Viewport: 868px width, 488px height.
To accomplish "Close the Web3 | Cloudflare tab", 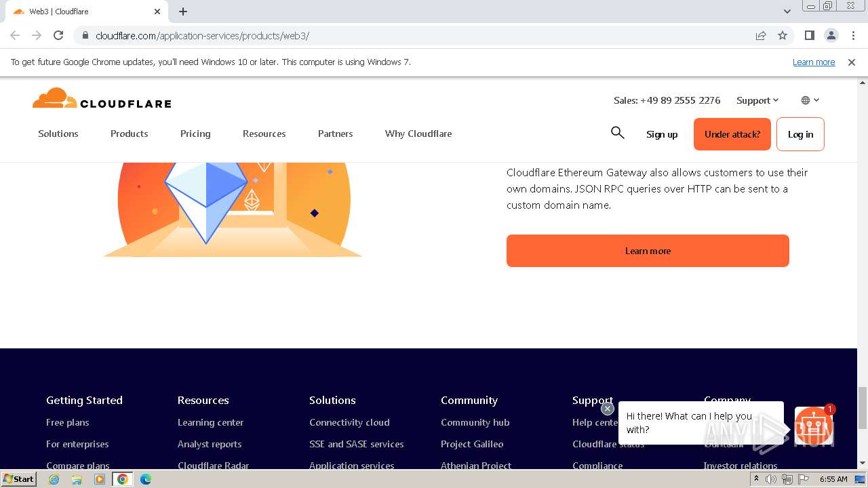I will pos(157,12).
